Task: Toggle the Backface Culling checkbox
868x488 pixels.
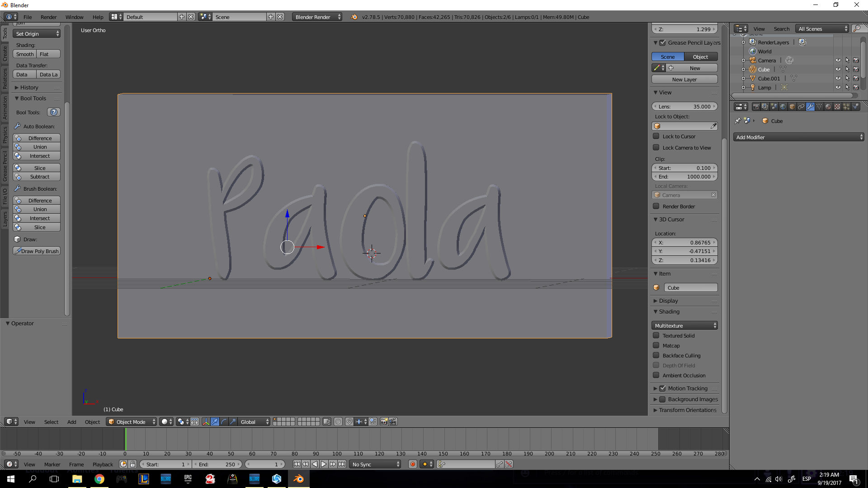Action: 656,355
